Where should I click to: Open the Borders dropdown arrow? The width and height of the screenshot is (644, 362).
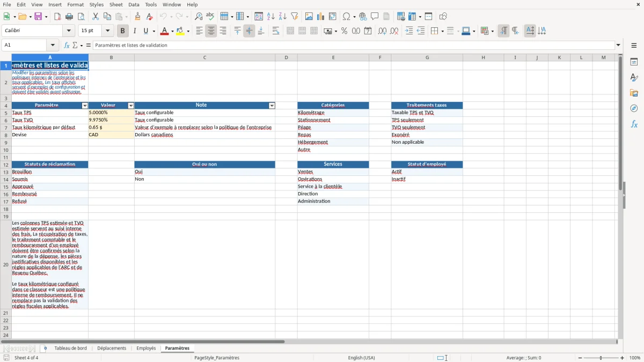[442, 31]
